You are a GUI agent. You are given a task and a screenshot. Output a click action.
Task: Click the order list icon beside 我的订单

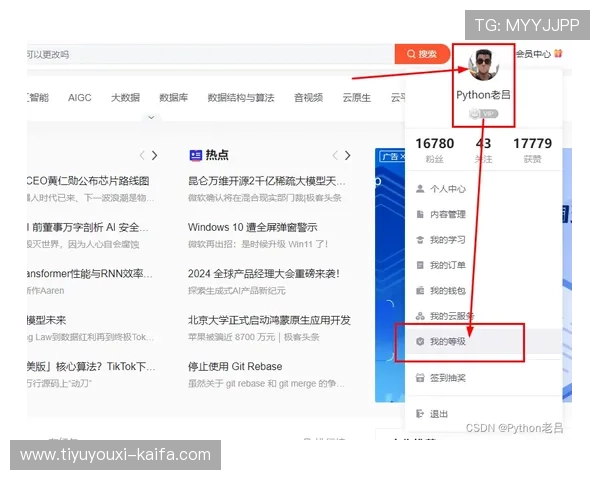[420, 265]
